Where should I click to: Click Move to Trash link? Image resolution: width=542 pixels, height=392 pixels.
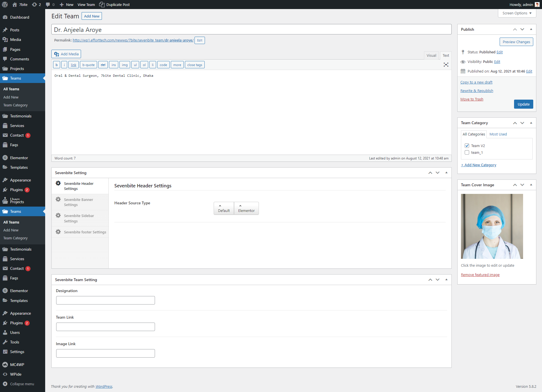pyautogui.click(x=472, y=99)
